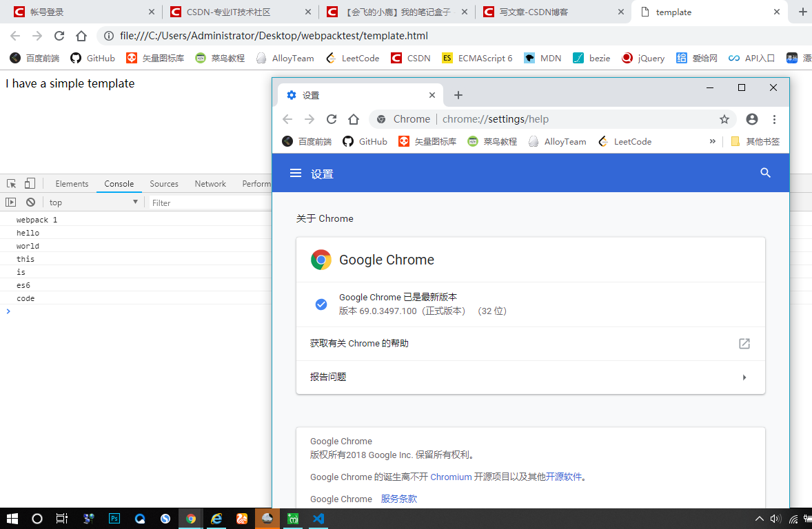
Task: Open Internet Explorer from taskbar
Action: coord(216,519)
